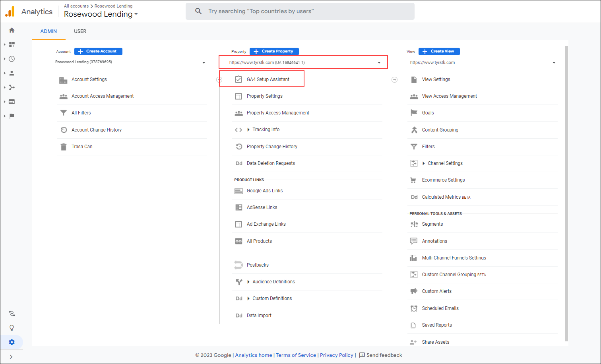Click the Goals flag icon
601x364 pixels.
click(414, 113)
